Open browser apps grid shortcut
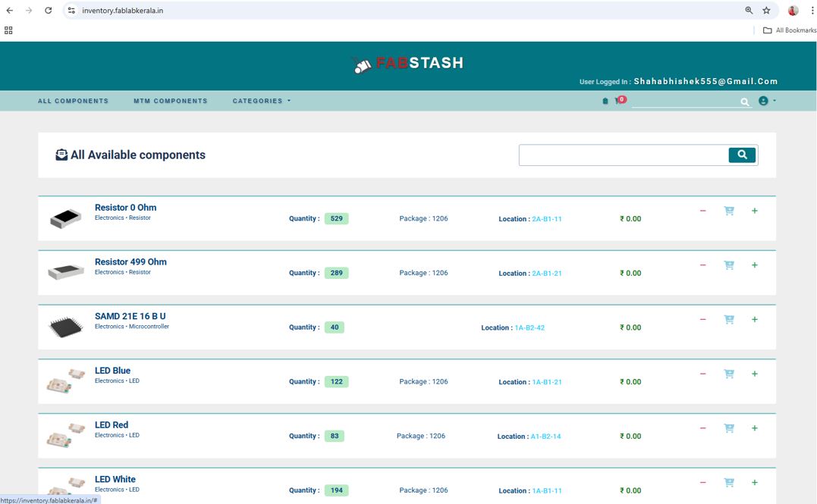Screen dimensions: 817x504 click(x=8, y=30)
